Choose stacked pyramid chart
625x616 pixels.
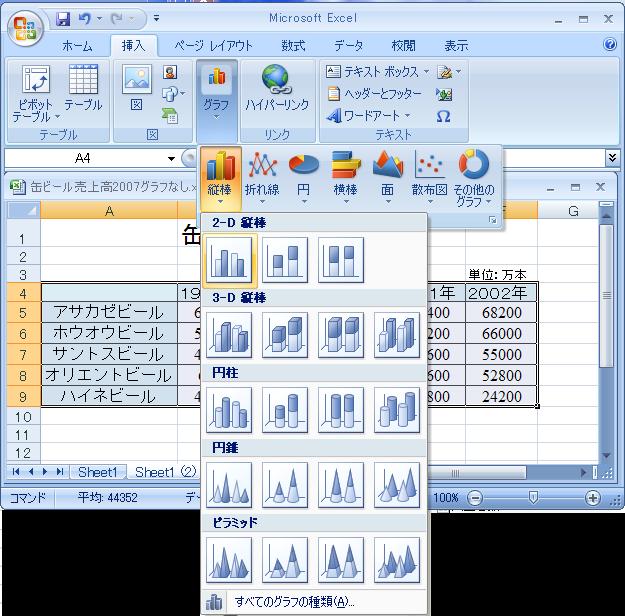point(285,560)
